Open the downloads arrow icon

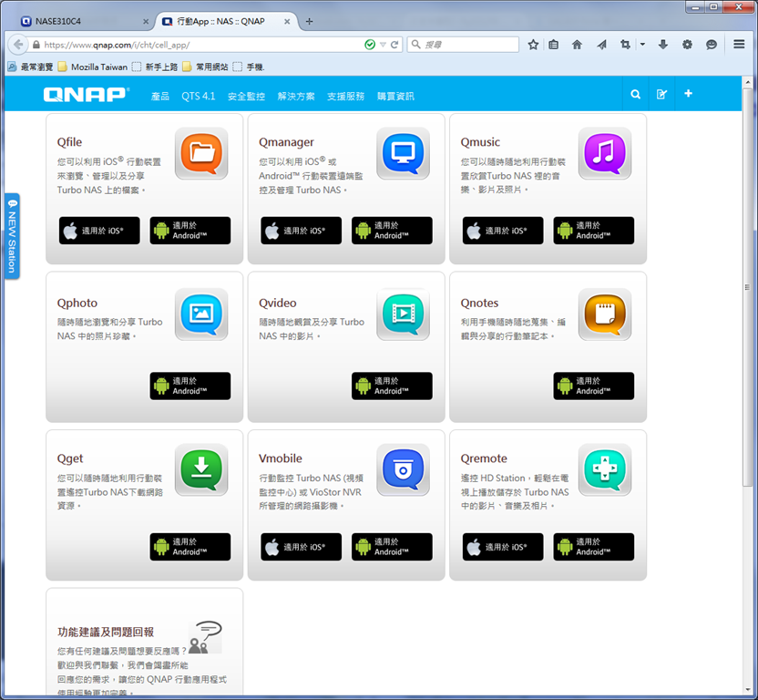coord(663,45)
